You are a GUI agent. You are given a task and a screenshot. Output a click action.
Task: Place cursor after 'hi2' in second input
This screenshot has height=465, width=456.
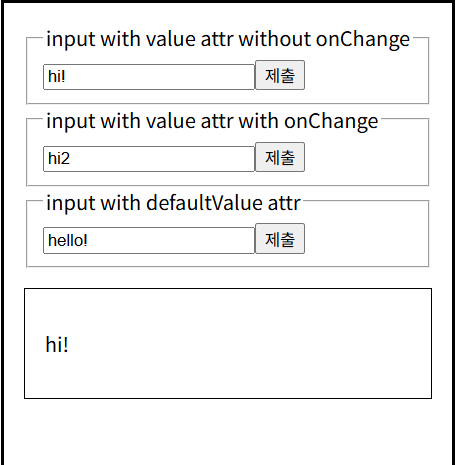coord(71,159)
